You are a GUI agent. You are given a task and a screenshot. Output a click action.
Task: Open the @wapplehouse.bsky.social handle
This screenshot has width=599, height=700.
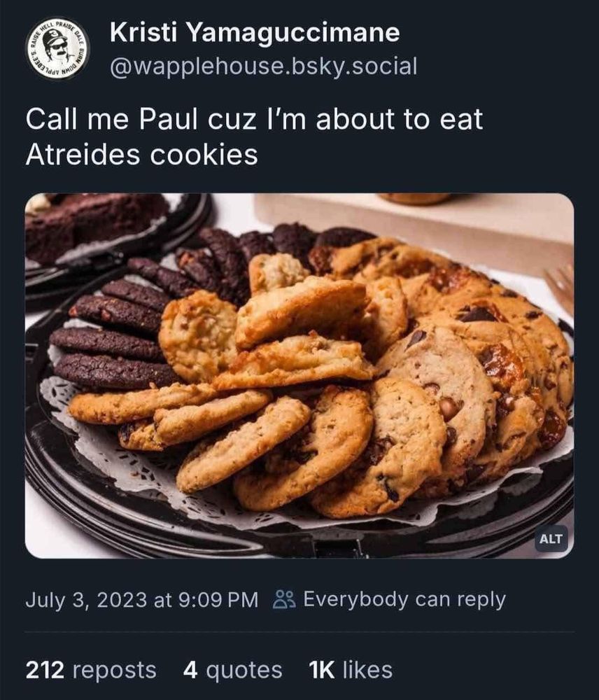click(263, 66)
